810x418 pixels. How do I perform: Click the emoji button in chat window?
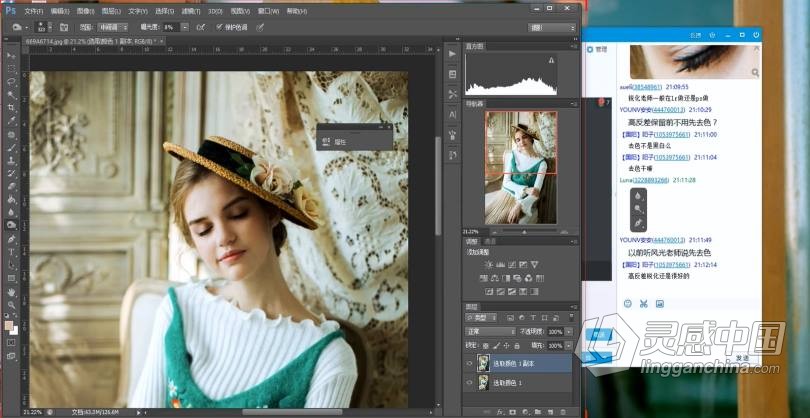pos(628,304)
